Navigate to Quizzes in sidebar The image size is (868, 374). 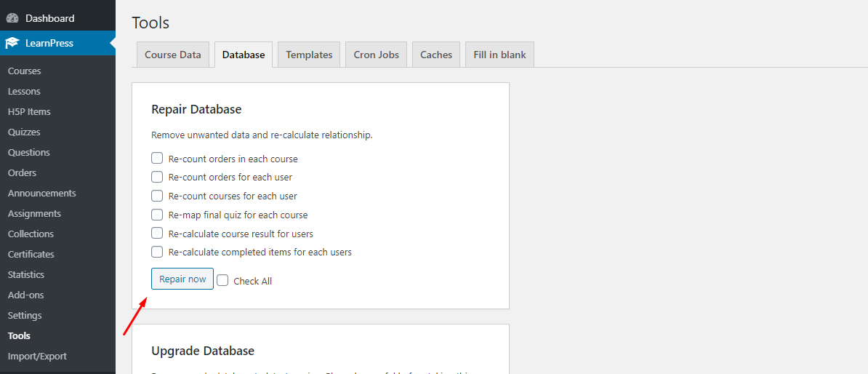pos(24,132)
